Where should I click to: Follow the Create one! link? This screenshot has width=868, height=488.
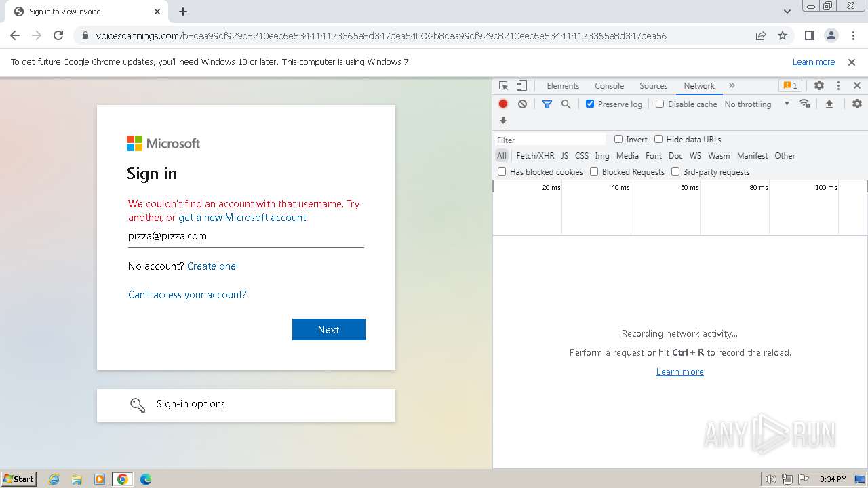212,266
